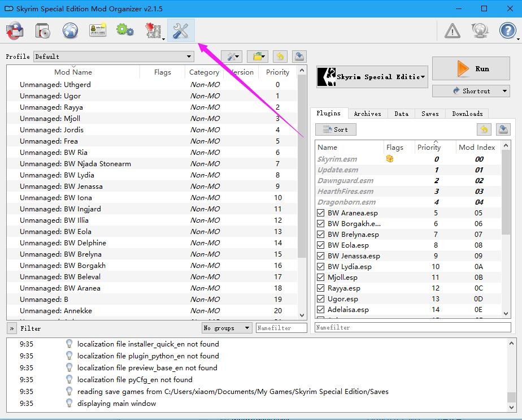Viewport: 522px width, 420px height.
Task: Open the Nexus globe browser icon
Action: [70, 31]
